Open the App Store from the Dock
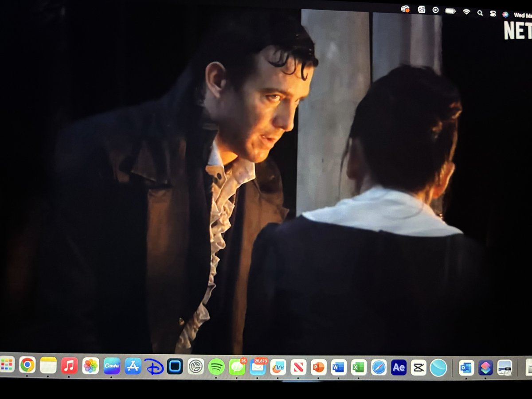The height and width of the screenshot is (399, 532). click(133, 366)
